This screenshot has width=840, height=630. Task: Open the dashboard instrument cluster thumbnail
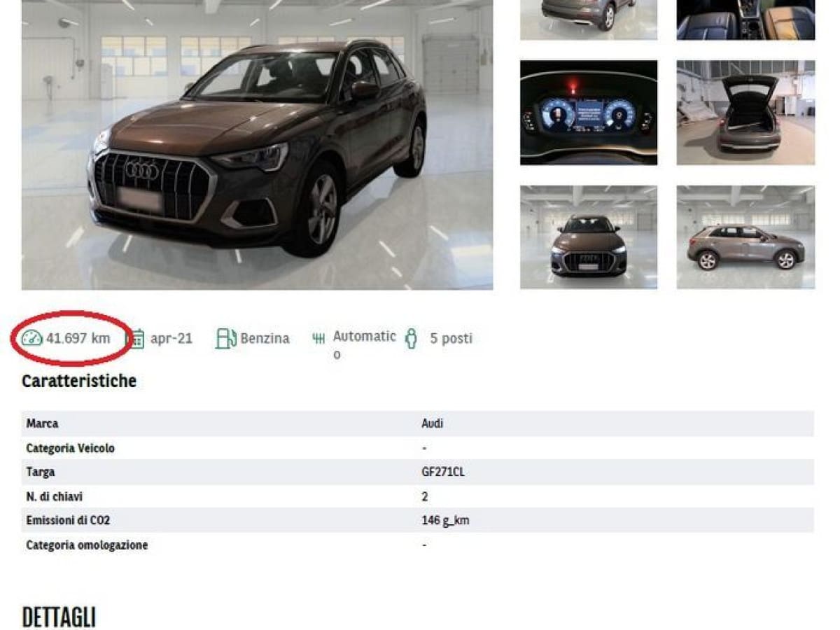point(589,113)
